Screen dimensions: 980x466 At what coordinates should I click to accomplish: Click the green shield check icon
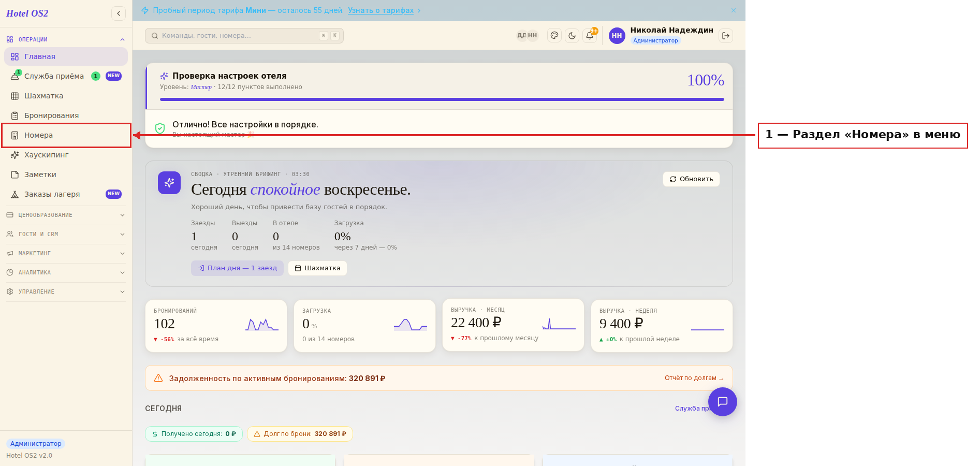(x=160, y=128)
